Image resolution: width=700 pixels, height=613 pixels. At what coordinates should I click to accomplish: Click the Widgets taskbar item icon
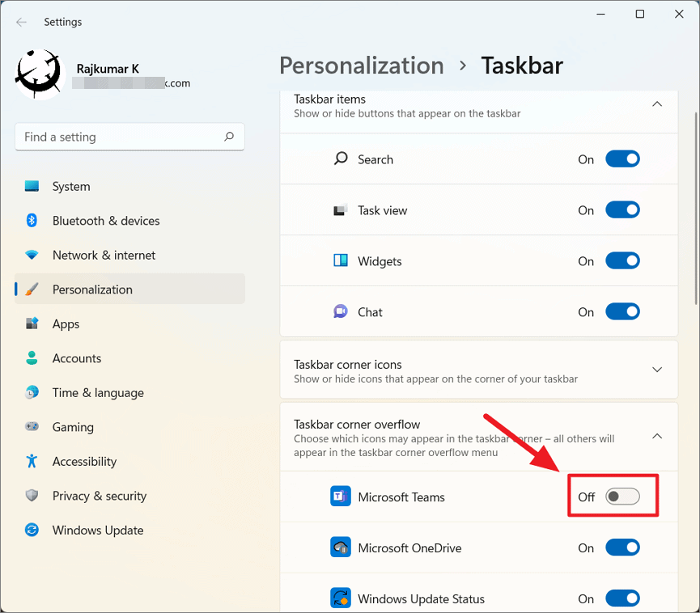pos(341,260)
